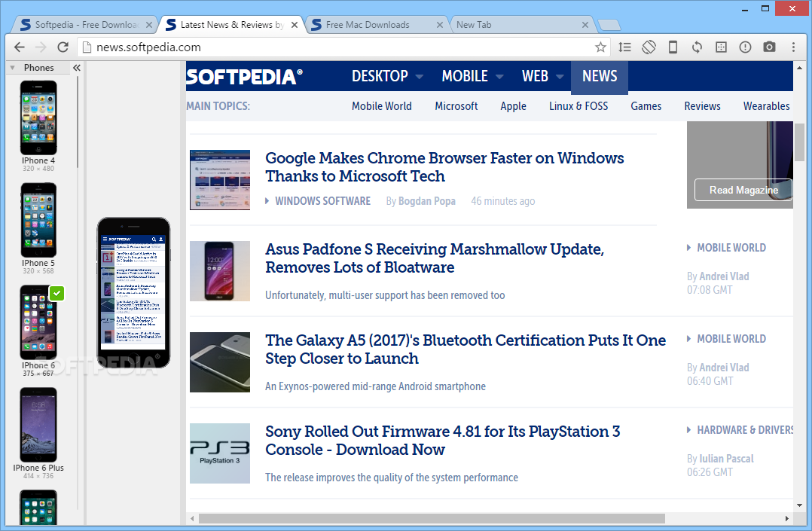Open the Google Makes Chrome Browser Faster article
812x531 pixels.
444,166
